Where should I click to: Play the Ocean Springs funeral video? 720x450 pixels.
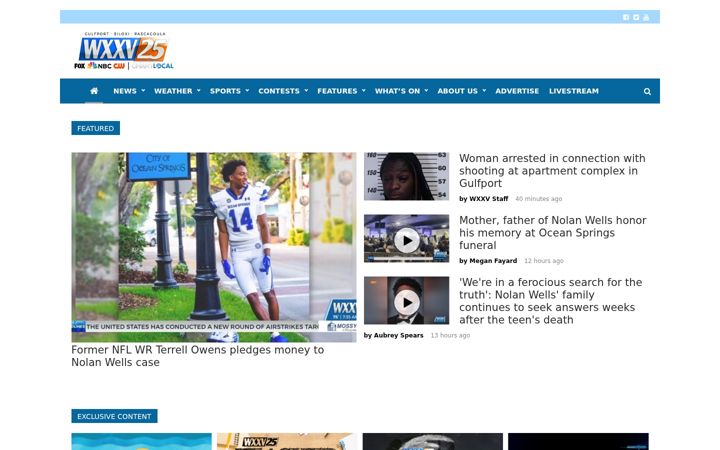(406, 239)
